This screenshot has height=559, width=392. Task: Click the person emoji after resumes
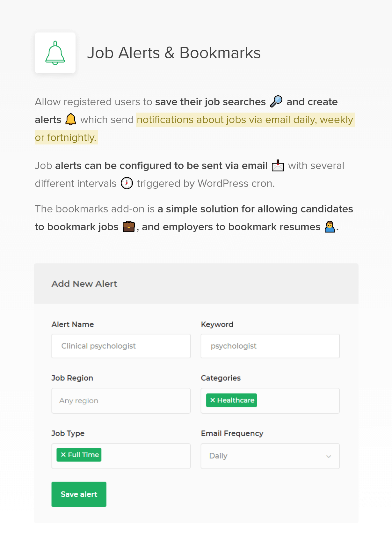tap(330, 227)
